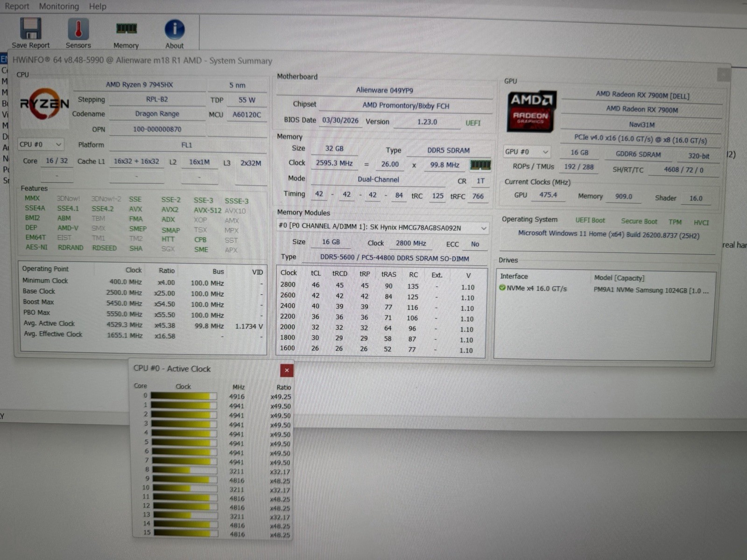This screenshot has width=747, height=560.
Task: Click the Alienware 049YP9 motherboard field
Action: click(384, 90)
